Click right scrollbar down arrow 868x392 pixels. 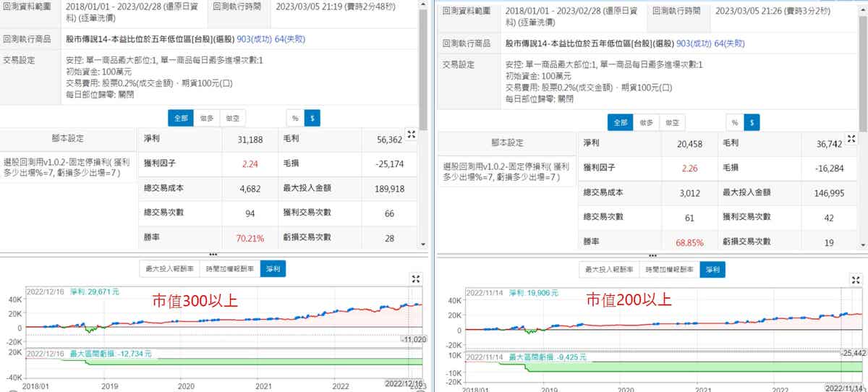tap(863, 245)
